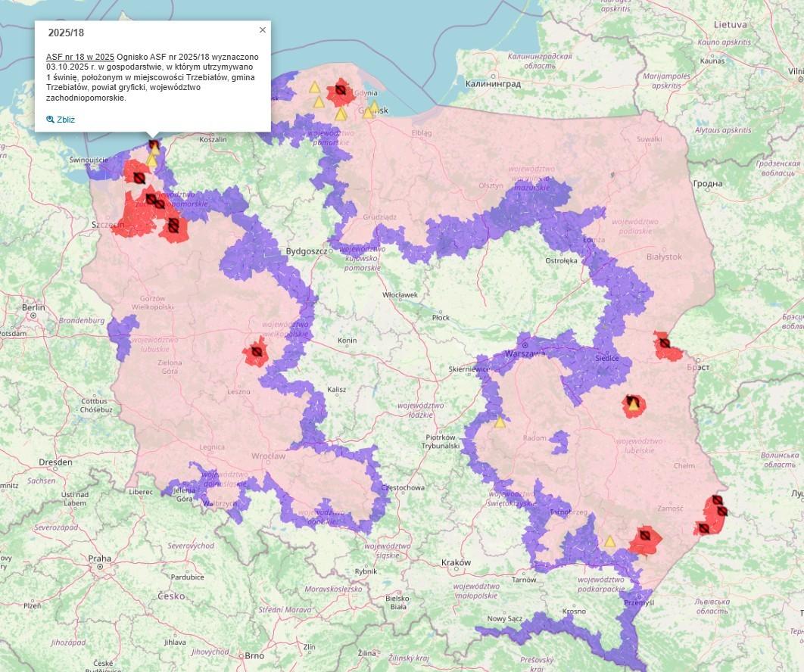Click the Zbliż zoom link
The width and height of the screenshot is (804, 672).
coord(65,120)
